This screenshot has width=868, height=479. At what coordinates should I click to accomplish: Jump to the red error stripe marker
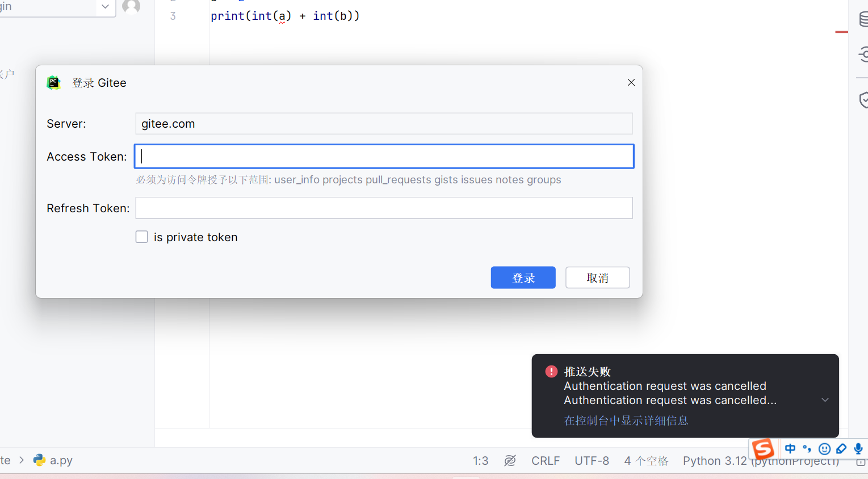[841, 32]
